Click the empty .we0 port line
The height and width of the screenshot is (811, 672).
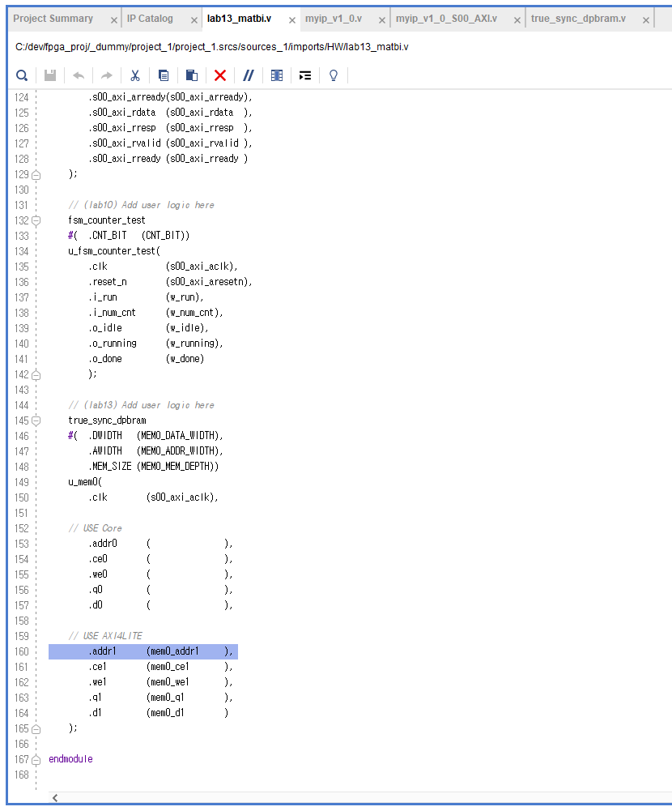[x=160, y=574]
